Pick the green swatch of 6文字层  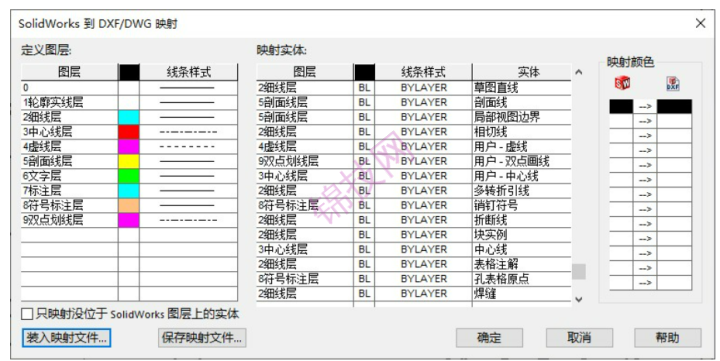point(129,176)
